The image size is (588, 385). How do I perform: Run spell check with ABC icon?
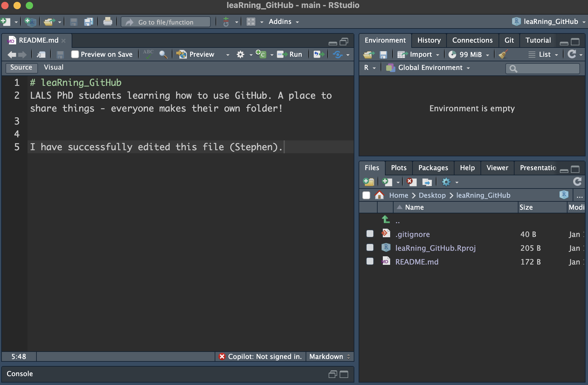148,54
